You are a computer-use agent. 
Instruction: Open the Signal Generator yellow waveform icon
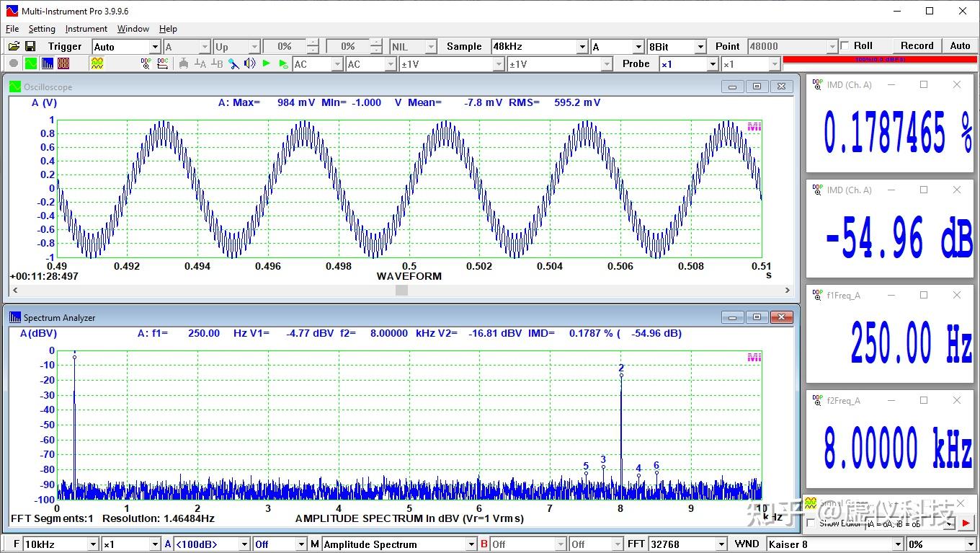click(x=97, y=63)
